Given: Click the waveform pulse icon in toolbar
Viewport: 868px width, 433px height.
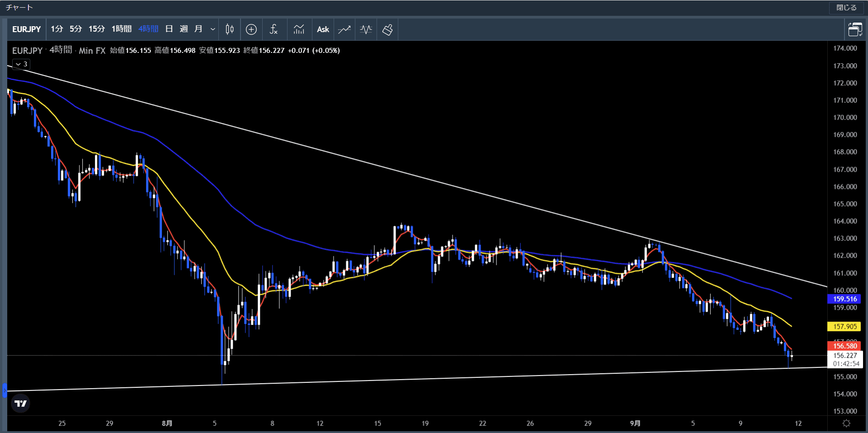Looking at the screenshot, I should tap(366, 29).
